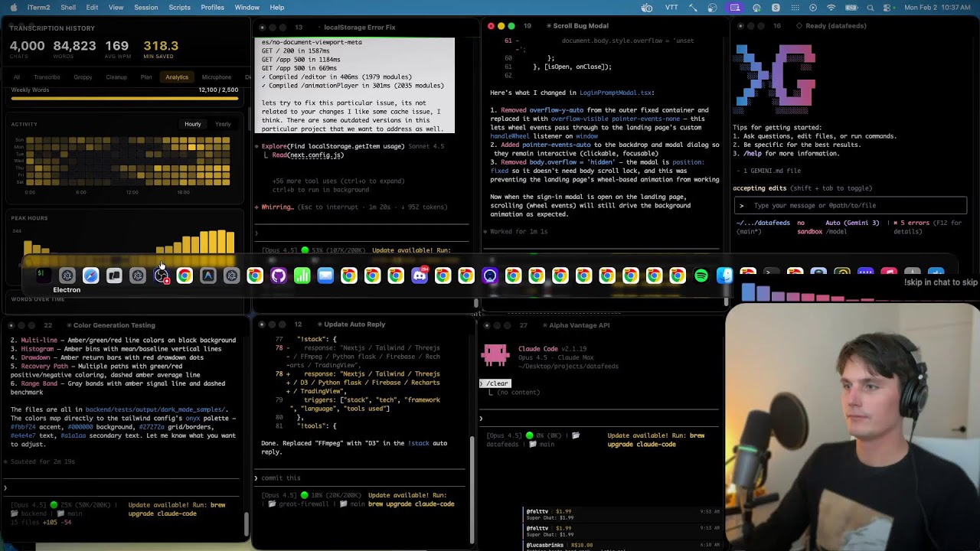Click the hammer icon in the menu bar
The image size is (980, 551).
(x=692, y=8)
